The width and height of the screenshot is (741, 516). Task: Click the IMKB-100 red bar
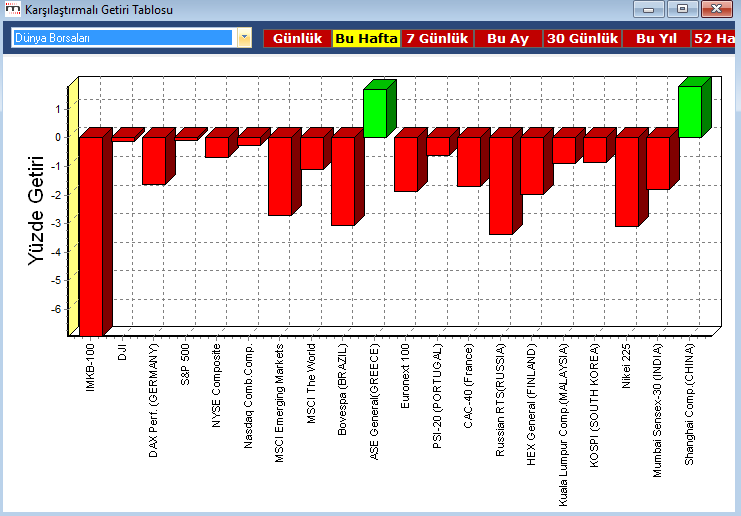(91, 236)
